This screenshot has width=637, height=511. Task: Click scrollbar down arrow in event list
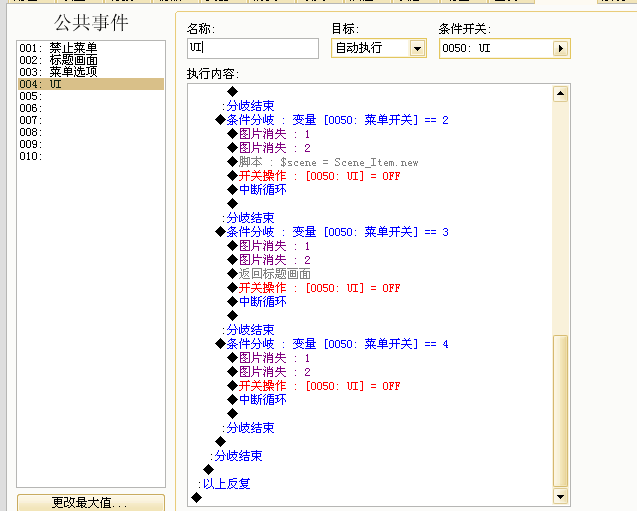pyautogui.click(x=560, y=496)
